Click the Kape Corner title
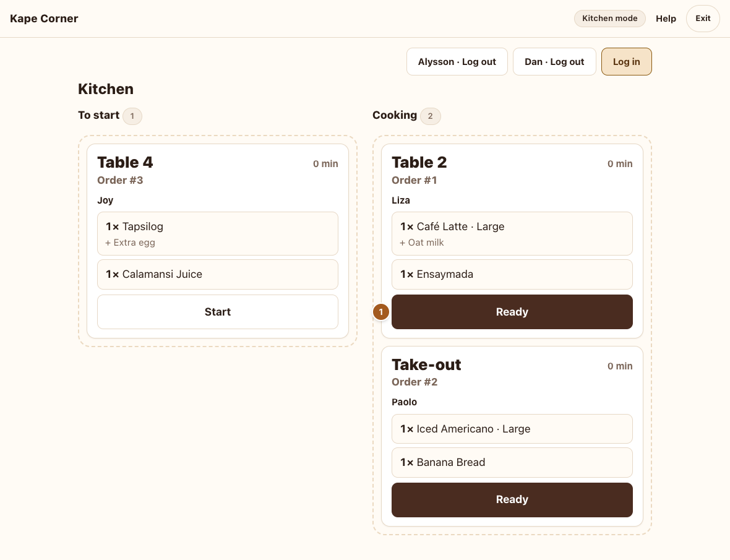The height and width of the screenshot is (560, 730). [x=44, y=19]
